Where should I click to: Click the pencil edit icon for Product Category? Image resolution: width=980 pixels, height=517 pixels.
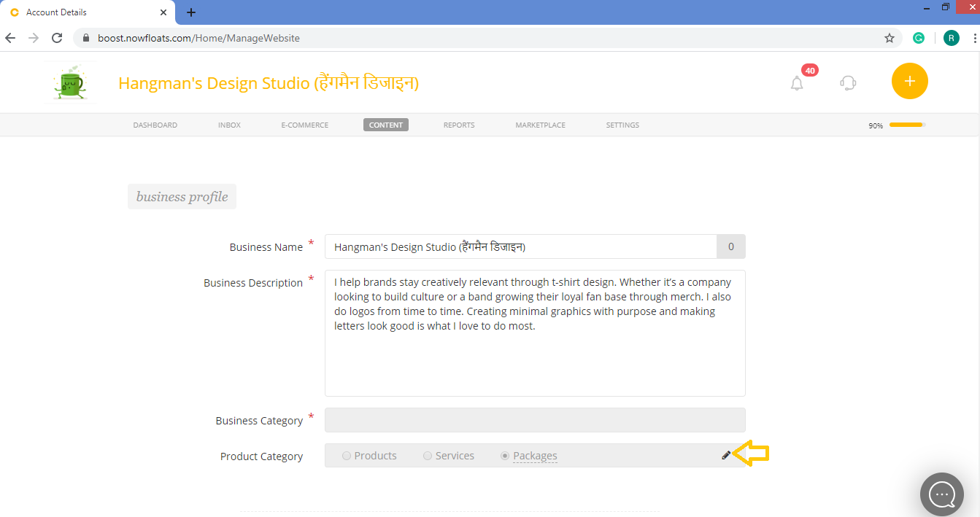coord(726,455)
